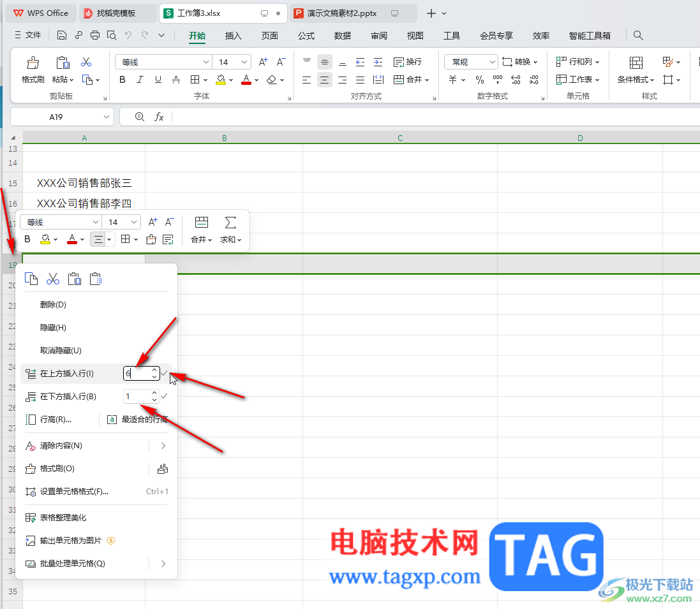Increase font size in ribbon
The image size is (700, 609).
(264, 62)
